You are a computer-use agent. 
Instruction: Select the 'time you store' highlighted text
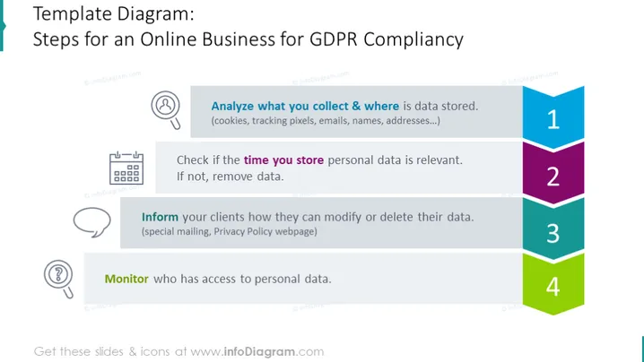(283, 160)
